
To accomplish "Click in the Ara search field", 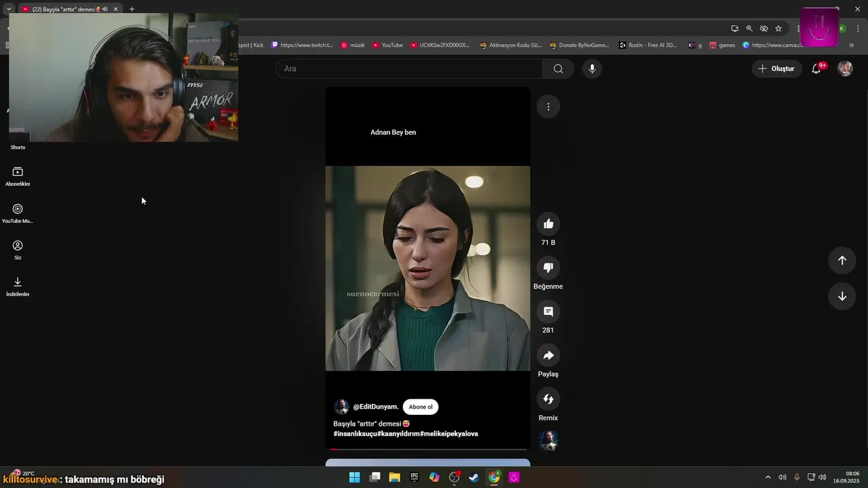I will (410, 68).
